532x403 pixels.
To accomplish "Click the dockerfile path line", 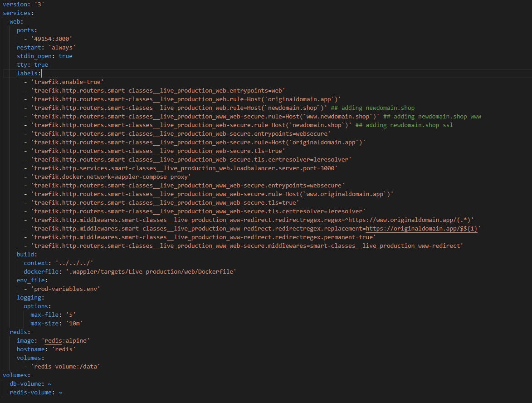I will [130, 271].
